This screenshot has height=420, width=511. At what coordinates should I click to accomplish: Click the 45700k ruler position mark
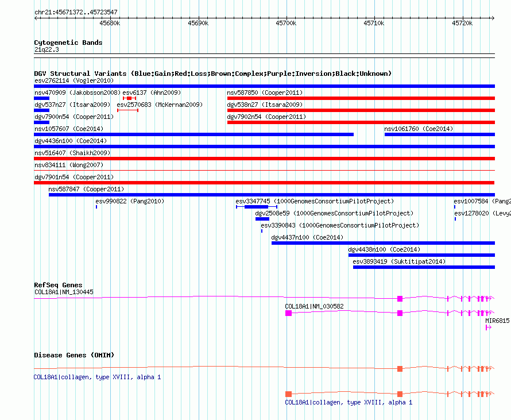pos(286,23)
